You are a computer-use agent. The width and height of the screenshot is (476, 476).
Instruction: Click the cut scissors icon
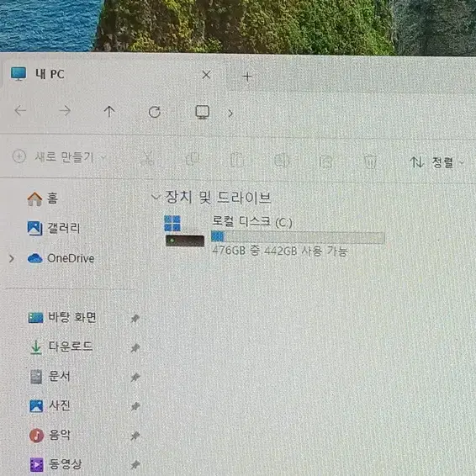[x=147, y=158]
